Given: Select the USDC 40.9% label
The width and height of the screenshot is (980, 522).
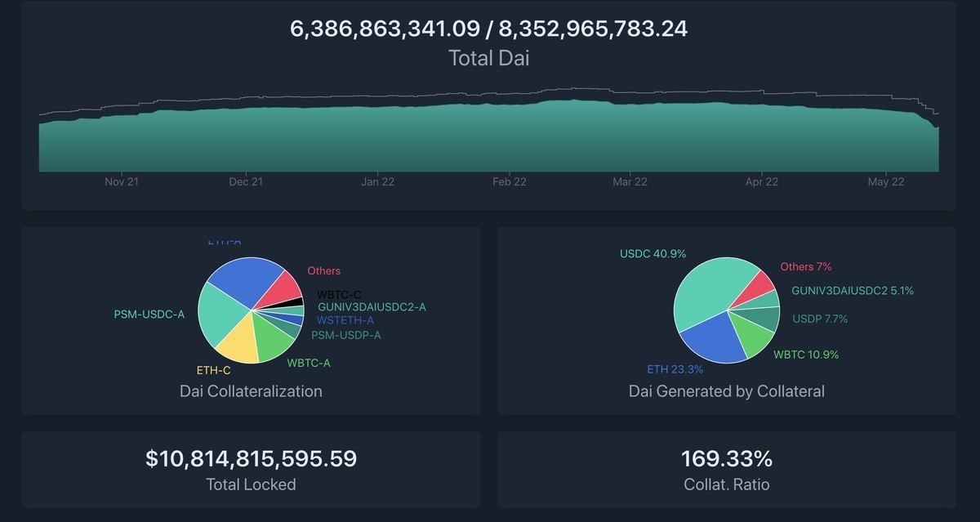Looking at the screenshot, I should (x=653, y=254).
